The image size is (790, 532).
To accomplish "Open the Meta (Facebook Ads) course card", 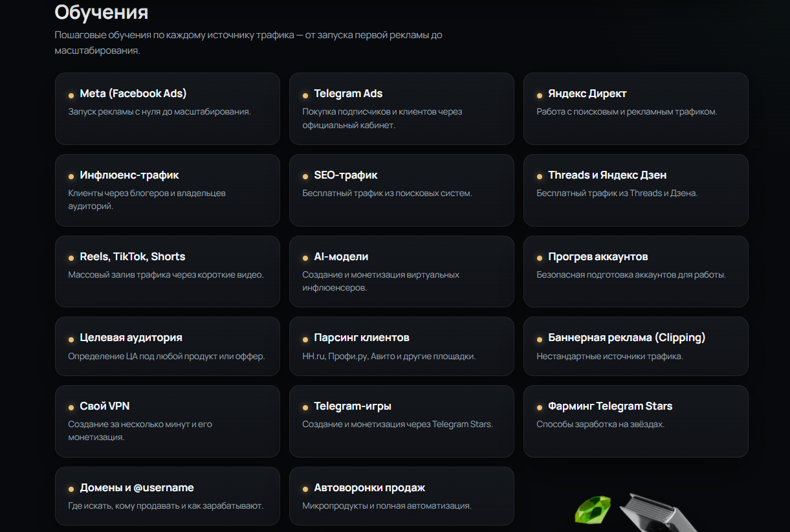I will 168,109.
